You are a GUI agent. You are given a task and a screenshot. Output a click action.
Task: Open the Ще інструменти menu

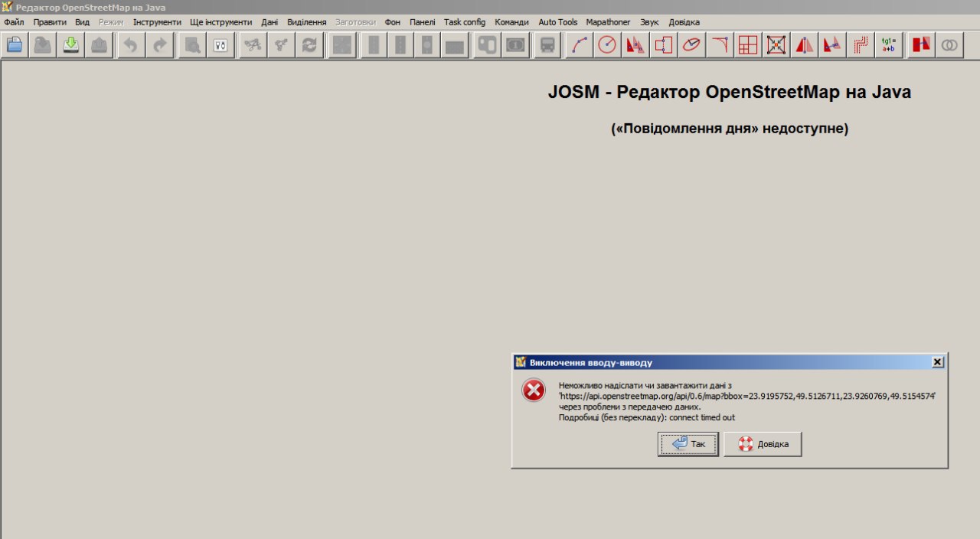(x=221, y=22)
